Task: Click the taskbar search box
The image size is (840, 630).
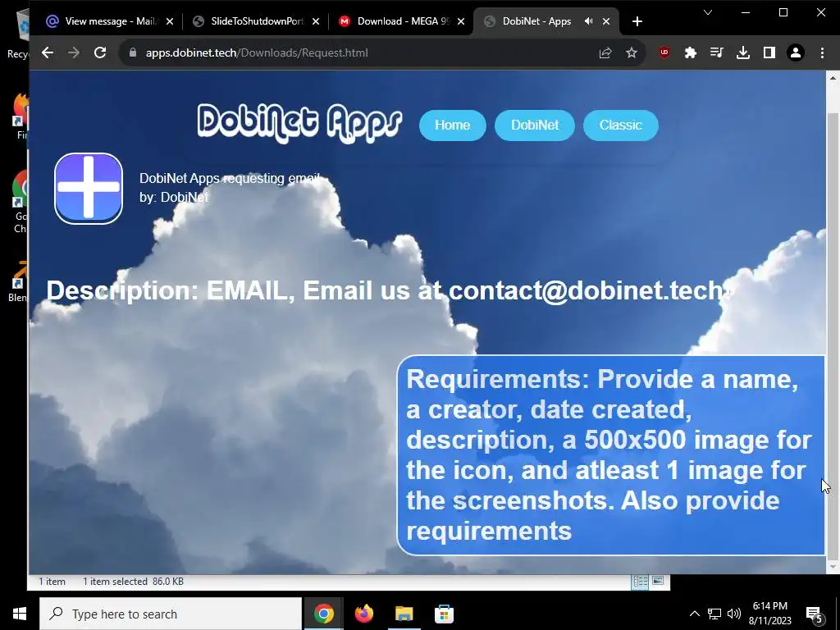Action: tap(171, 614)
